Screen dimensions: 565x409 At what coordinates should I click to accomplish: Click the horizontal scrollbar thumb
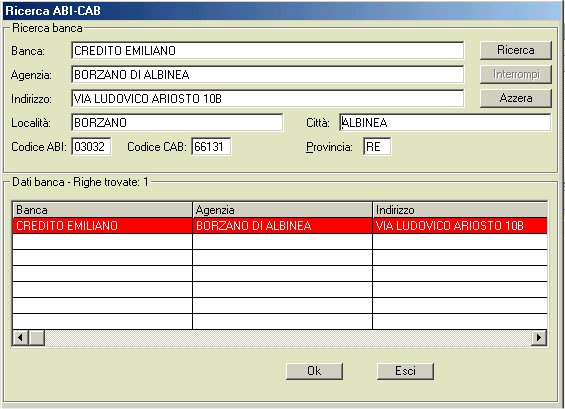(x=37, y=338)
